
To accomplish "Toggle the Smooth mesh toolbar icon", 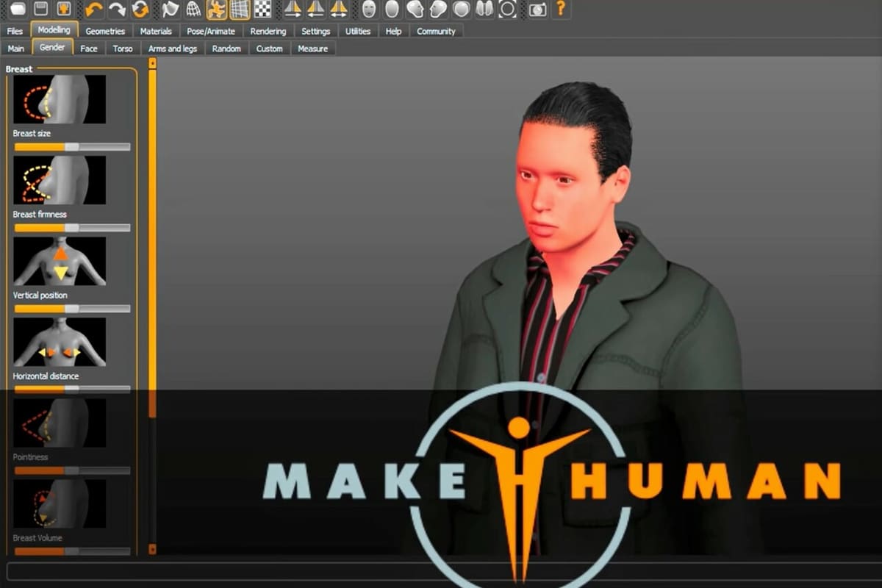I will [x=171, y=9].
